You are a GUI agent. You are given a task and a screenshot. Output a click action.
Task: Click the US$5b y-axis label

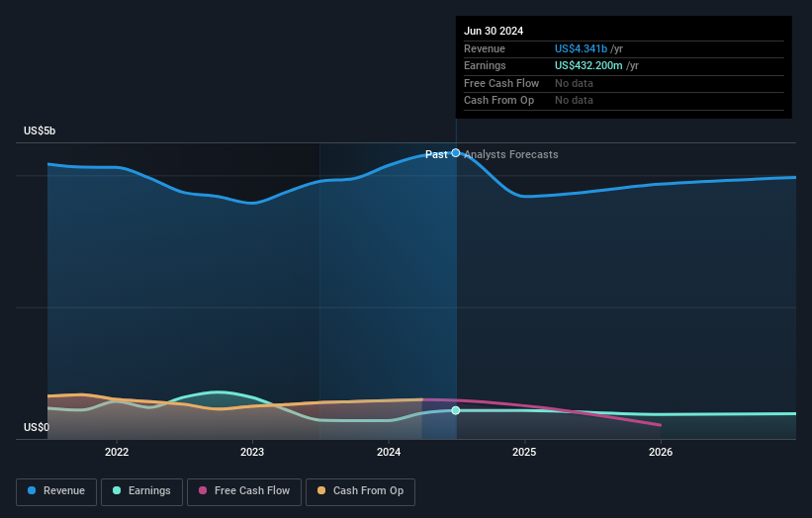[40, 130]
